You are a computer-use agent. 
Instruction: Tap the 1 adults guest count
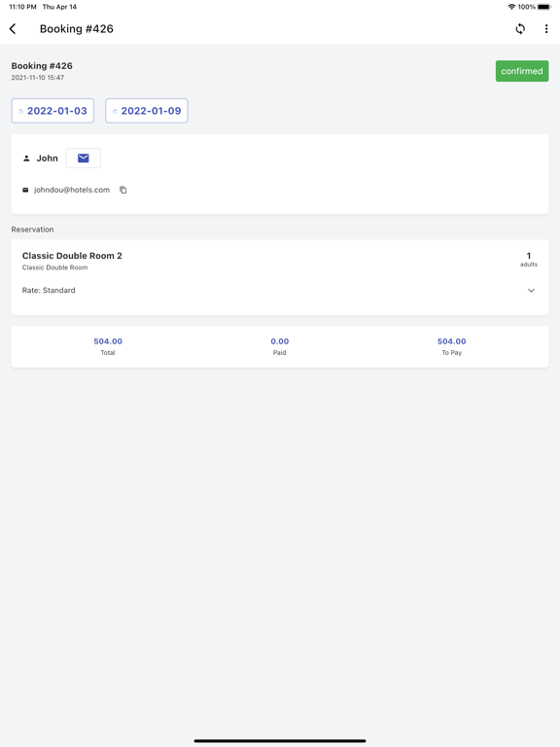(x=529, y=260)
